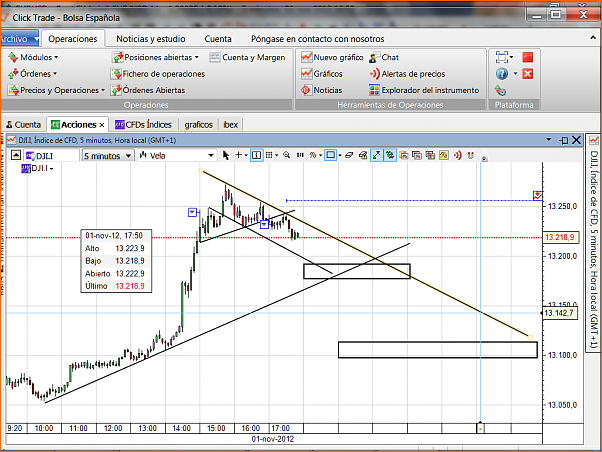Click the connection settings icon in Plataforma
The height and width of the screenshot is (452, 602).
pos(500,90)
